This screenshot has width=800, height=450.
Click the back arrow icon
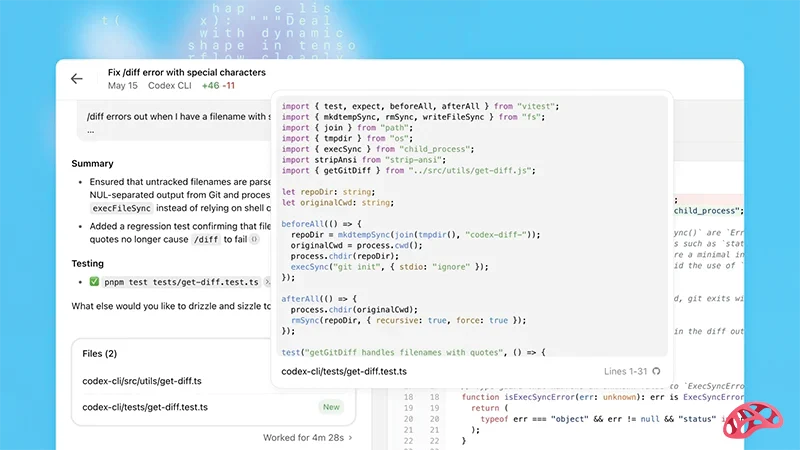pos(77,79)
